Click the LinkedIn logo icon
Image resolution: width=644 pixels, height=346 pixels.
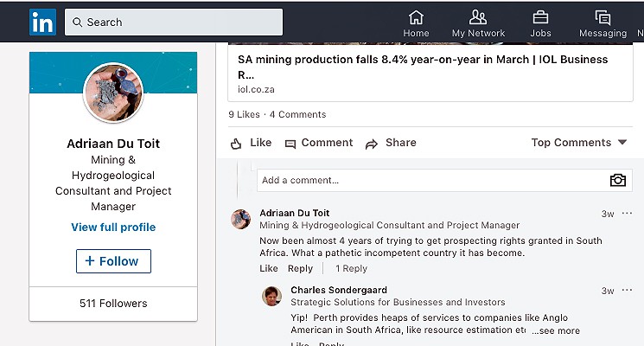pyautogui.click(x=41, y=22)
